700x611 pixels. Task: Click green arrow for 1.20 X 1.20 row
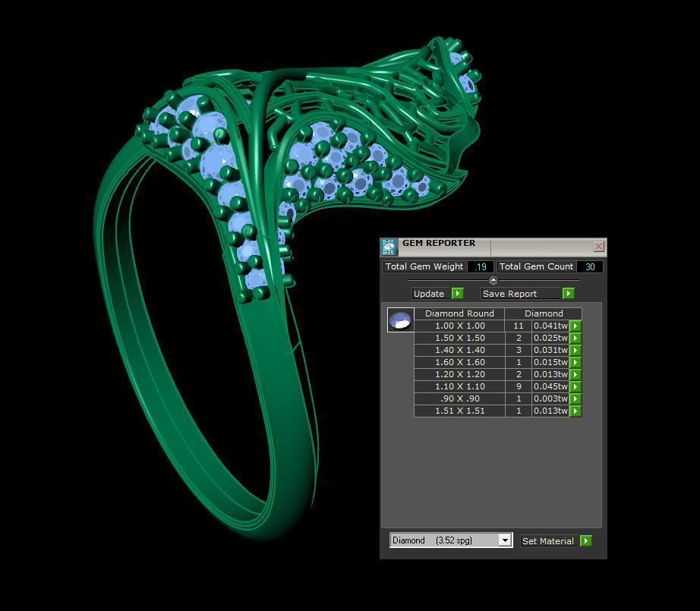575,374
